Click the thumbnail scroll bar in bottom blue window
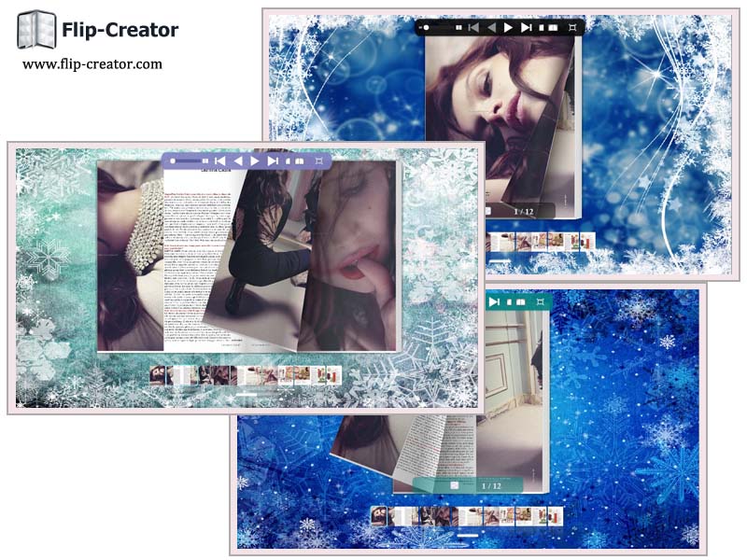This screenshot has height=560, width=747. point(468,535)
